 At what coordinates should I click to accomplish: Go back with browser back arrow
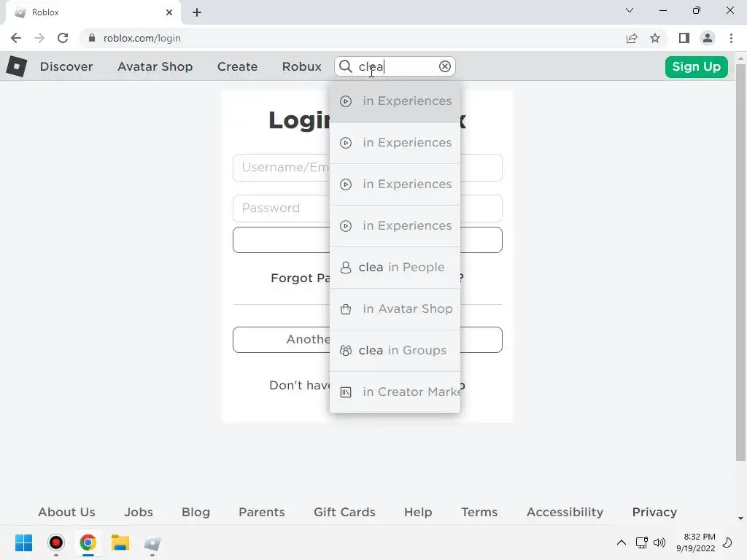coord(16,38)
